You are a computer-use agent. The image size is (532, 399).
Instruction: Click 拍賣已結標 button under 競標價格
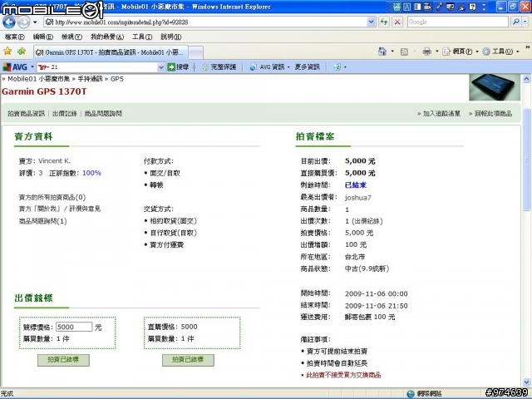point(63,360)
